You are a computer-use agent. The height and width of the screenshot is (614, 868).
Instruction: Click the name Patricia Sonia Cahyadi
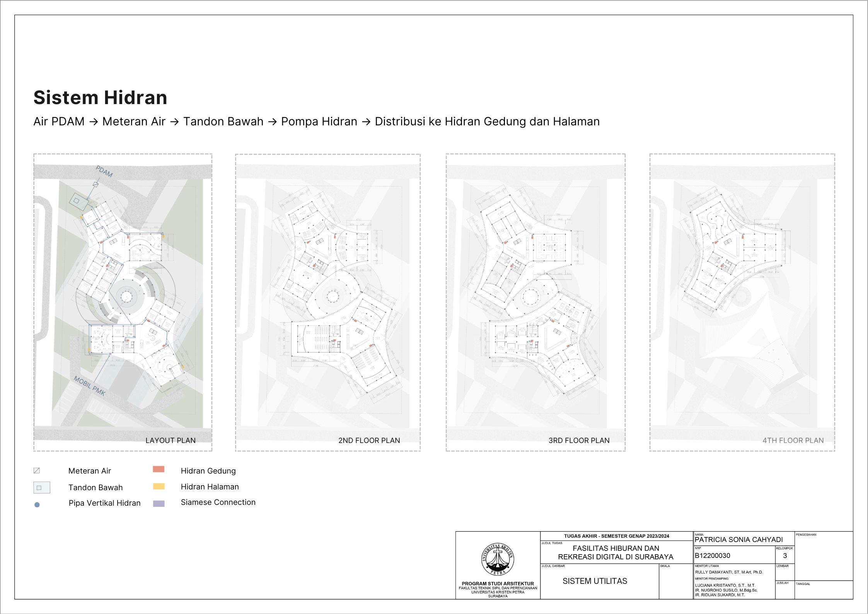[738, 540]
